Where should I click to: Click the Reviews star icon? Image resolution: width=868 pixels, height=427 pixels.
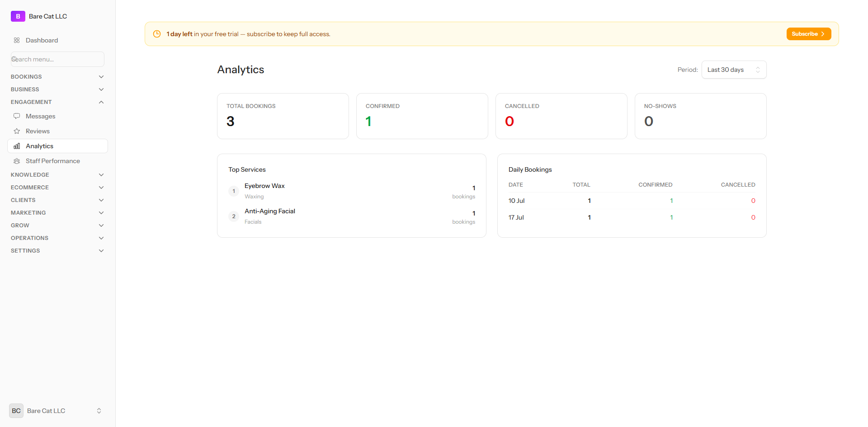[17, 131]
